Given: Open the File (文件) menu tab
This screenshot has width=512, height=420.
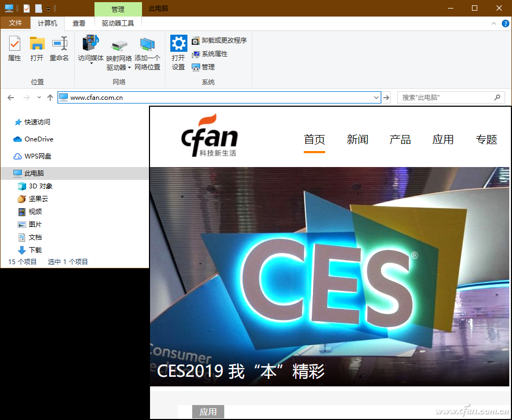Looking at the screenshot, I should (x=15, y=23).
